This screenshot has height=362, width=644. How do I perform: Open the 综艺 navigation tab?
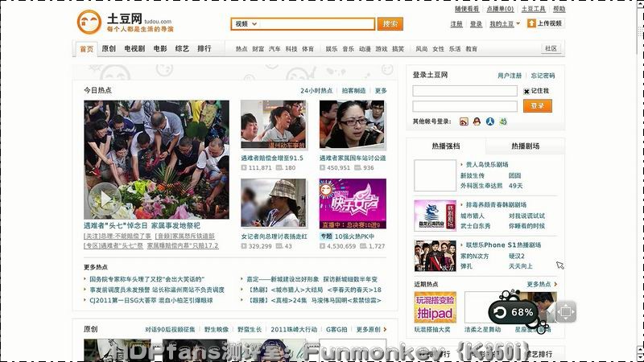pyautogui.click(x=183, y=48)
